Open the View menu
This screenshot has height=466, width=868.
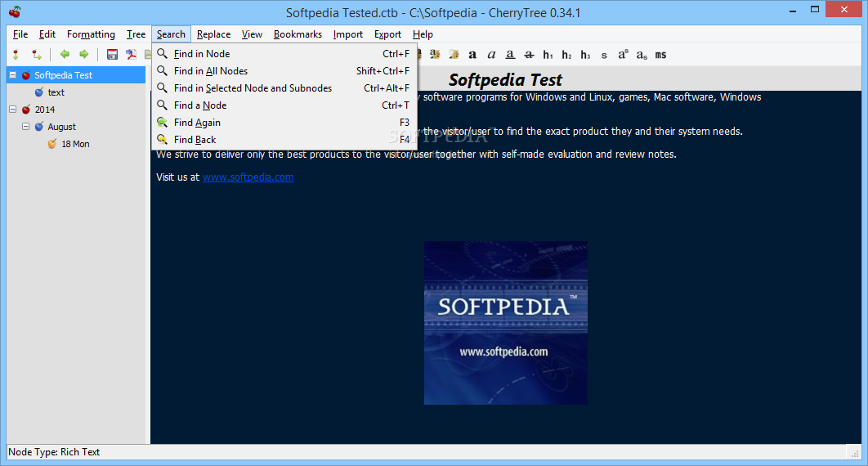(252, 34)
